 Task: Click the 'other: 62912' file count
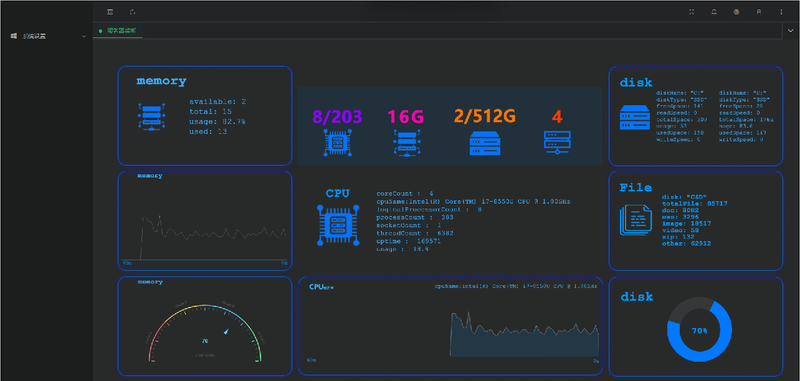(x=686, y=244)
